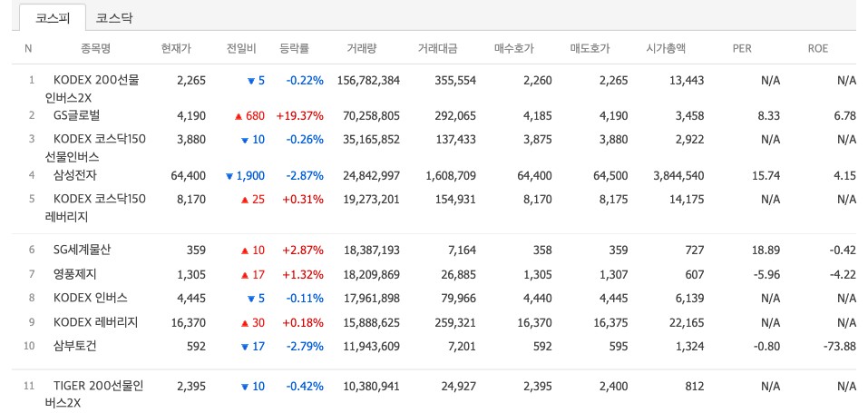The height and width of the screenshot is (413, 868).
Task: Click the 시가총액 column header
Action: (x=666, y=49)
